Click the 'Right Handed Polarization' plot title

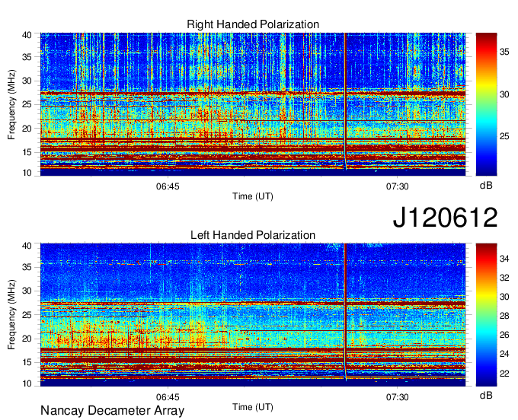pyautogui.click(x=253, y=24)
